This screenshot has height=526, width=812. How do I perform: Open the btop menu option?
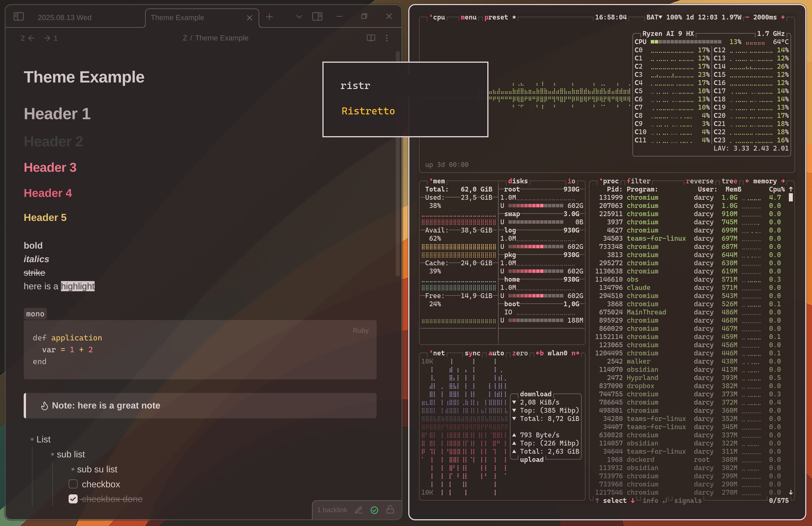(468, 17)
